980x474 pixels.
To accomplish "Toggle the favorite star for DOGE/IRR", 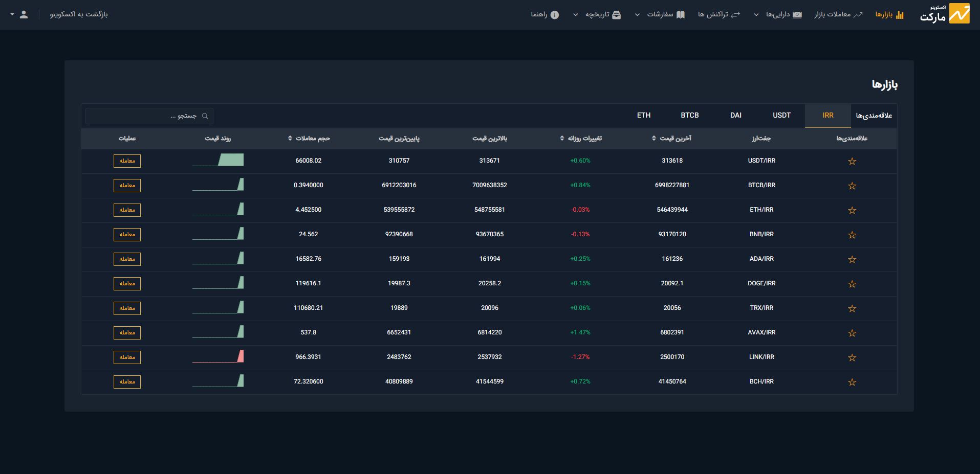I will click(852, 284).
